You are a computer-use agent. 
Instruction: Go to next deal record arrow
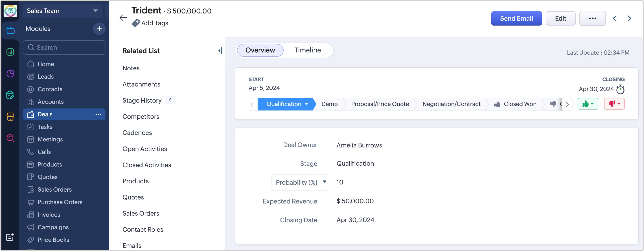(x=629, y=18)
